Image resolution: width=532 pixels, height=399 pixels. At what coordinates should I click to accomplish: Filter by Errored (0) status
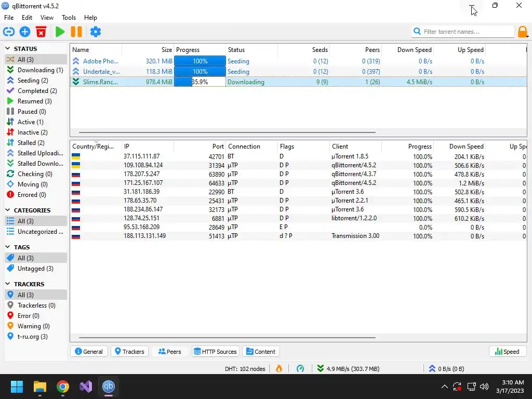coord(36,195)
